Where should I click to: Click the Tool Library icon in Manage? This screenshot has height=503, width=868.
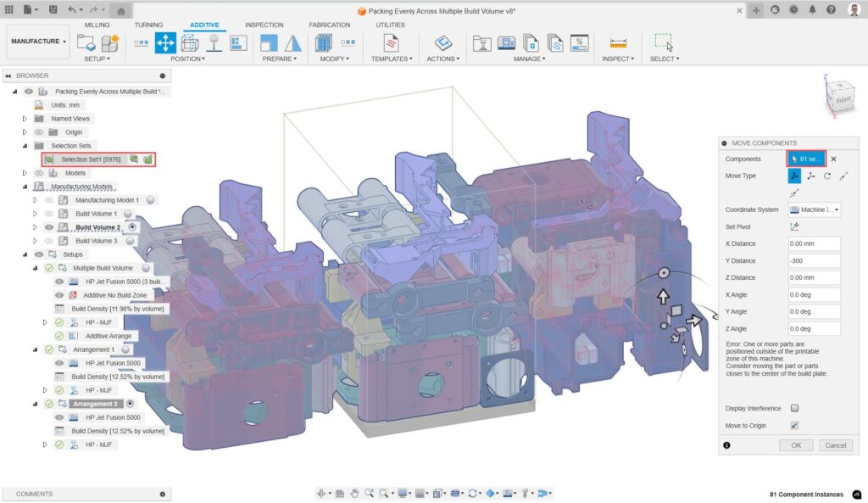482,42
